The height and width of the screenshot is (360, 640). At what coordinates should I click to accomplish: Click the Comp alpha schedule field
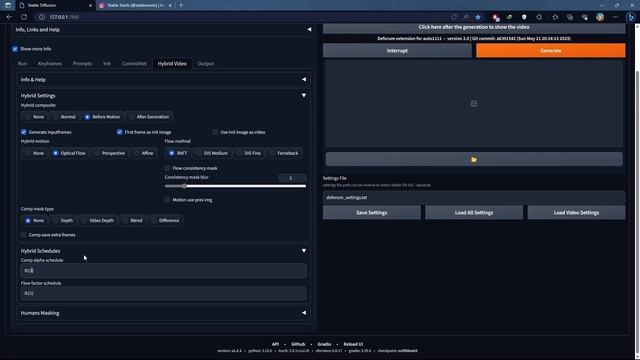pos(163,271)
